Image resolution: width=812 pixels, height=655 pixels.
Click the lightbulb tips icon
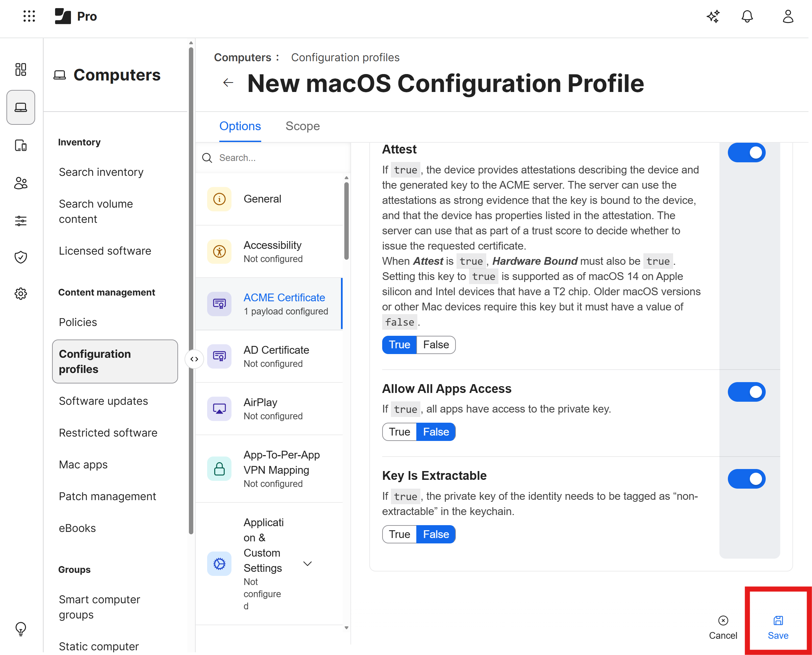(x=21, y=629)
